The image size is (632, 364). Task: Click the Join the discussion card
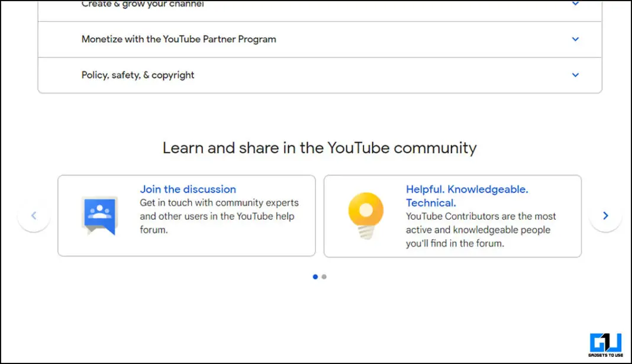pos(186,215)
